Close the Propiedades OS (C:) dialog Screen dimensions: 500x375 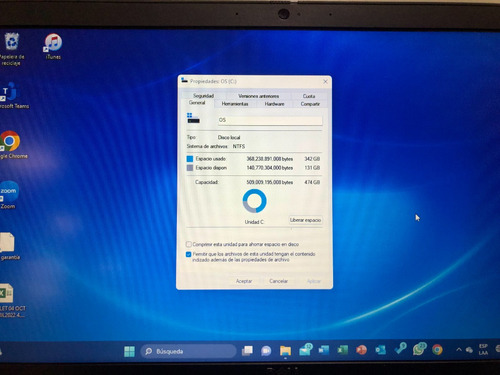coord(325,81)
